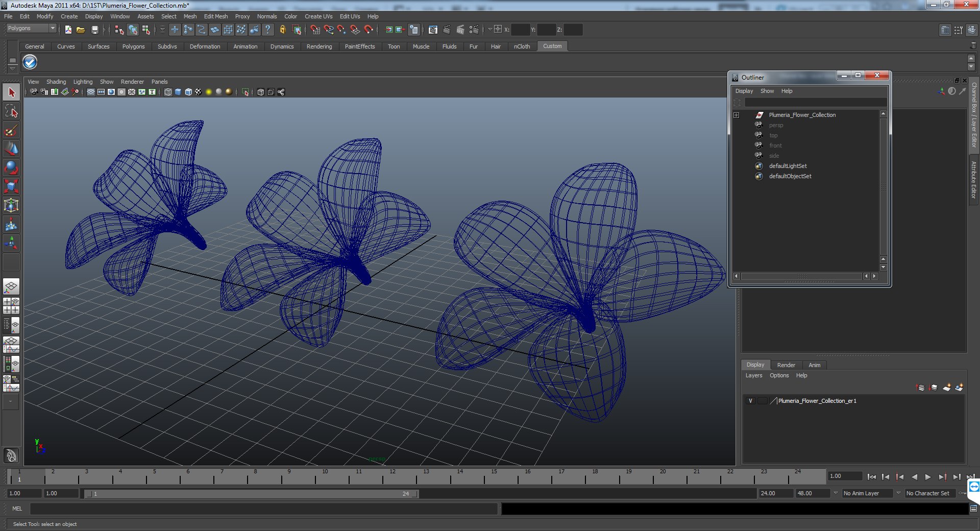
Task: Activate the Universal Manipulator tool
Action: click(x=11, y=205)
